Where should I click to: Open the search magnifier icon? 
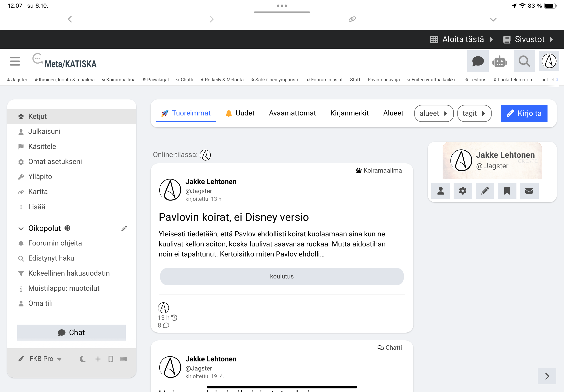(524, 61)
